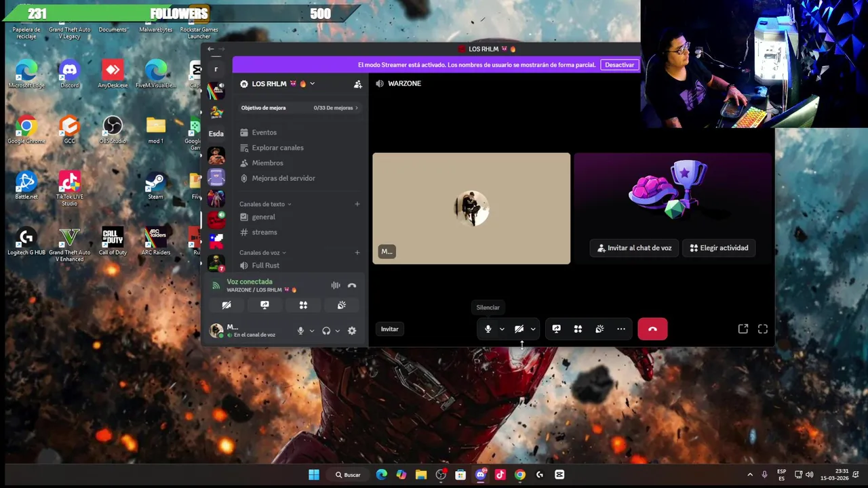This screenshot has height=488, width=868.
Task: Open server with 7 notification badge
Action: click(216, 263)
